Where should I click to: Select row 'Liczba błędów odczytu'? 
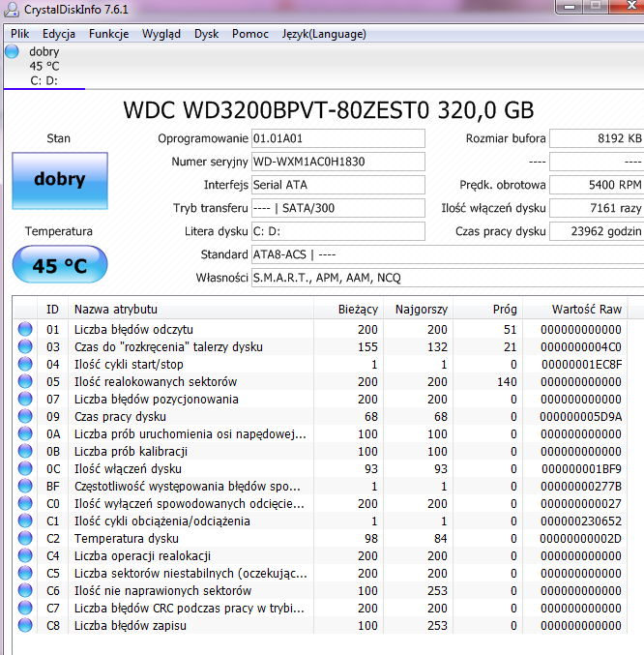coord(320,329)
